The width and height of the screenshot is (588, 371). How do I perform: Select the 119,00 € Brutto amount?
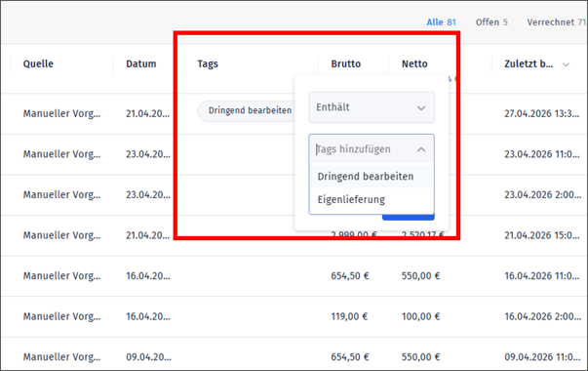click(x=349, y=316)
